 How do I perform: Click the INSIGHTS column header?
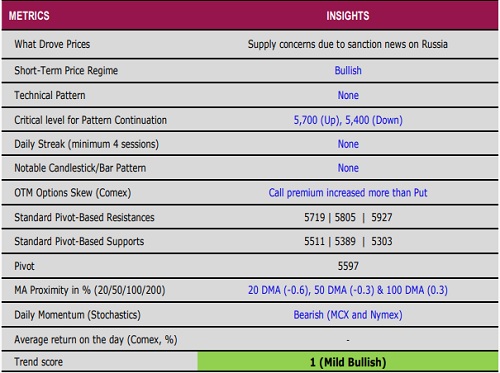pos(348,16)
